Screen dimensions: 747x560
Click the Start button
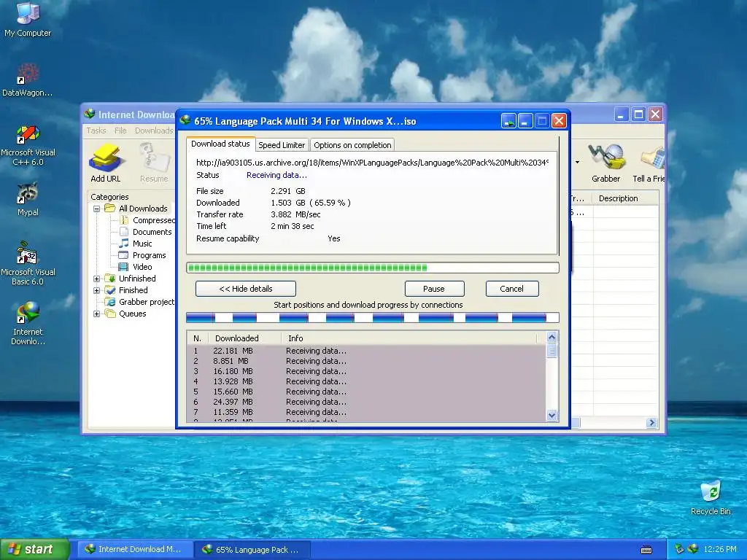pyautogui.click(x=34, y=549)
